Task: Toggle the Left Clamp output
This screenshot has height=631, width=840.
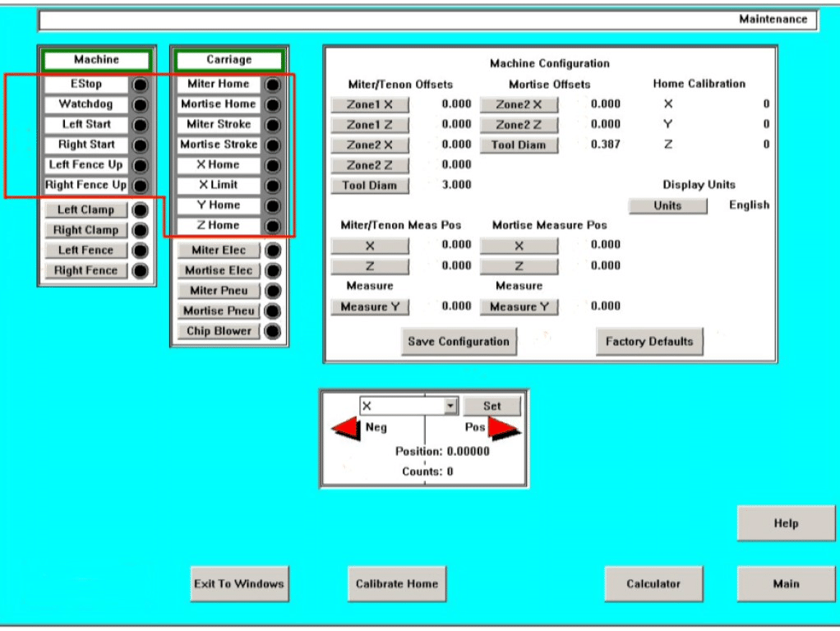Action: pyautogui.click(x=86, y=210)
